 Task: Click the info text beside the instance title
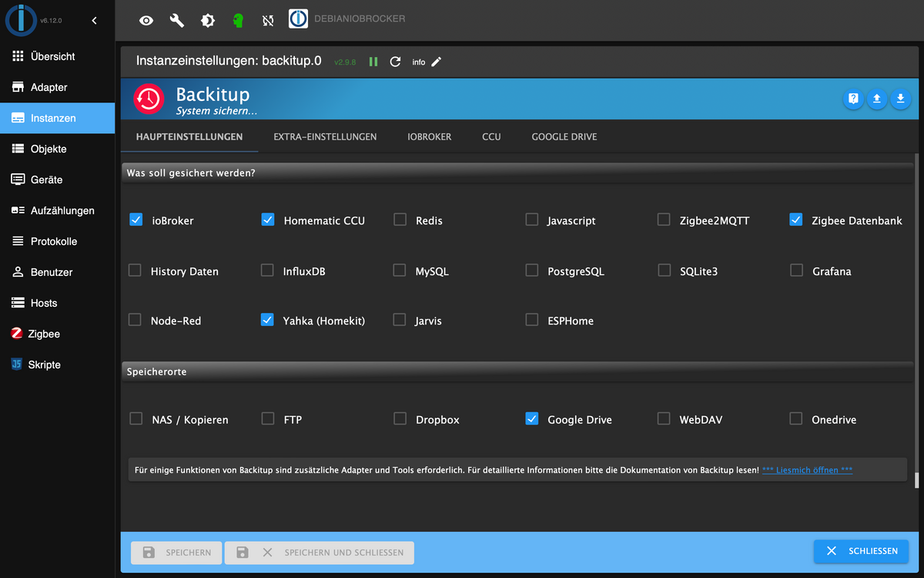coord(418,62)
